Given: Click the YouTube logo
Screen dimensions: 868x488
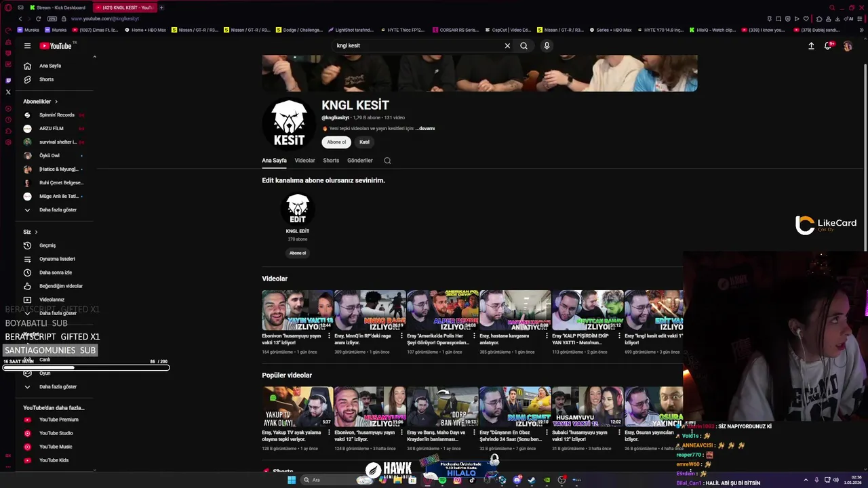Looking at the screenshot, I should click(56, 45).
